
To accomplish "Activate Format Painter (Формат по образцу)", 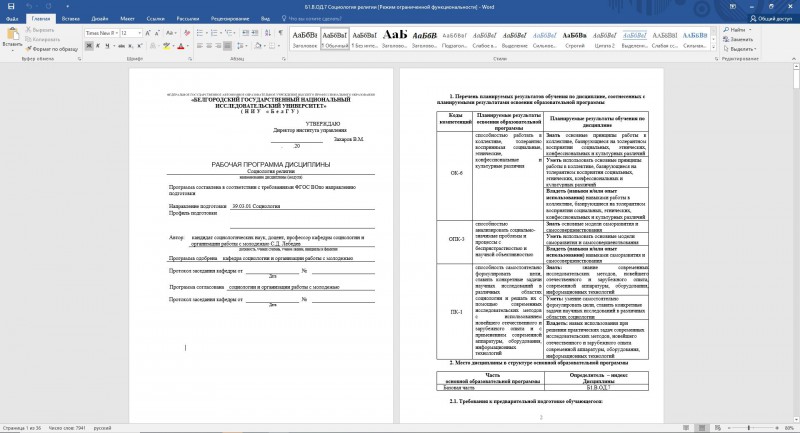I will coord(52,49).
